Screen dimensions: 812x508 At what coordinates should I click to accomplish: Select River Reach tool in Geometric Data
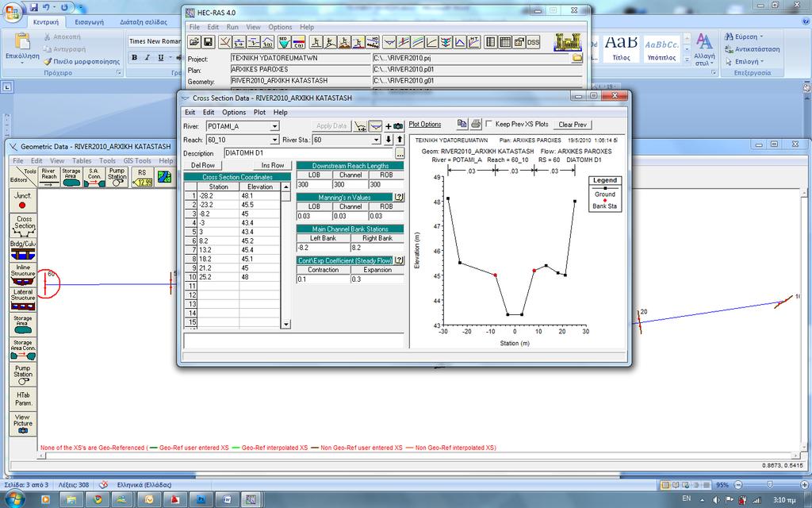[x=48, y=177]
